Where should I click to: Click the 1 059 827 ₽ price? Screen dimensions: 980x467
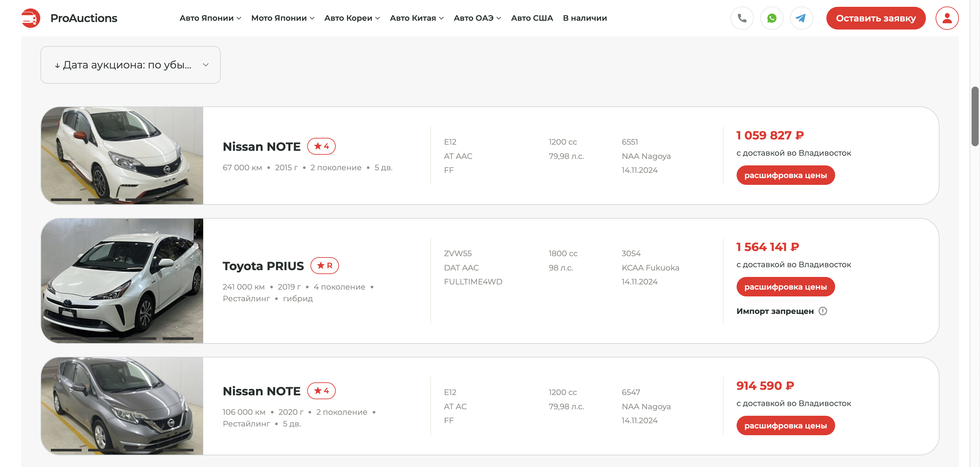770,135
